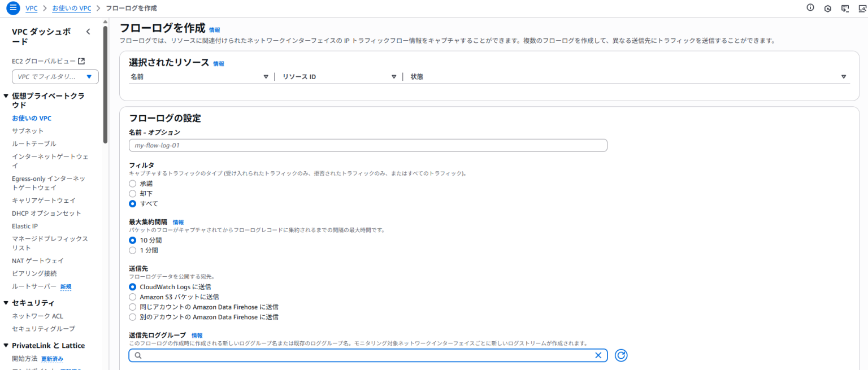Refresh the 送信先ロググループ list
Screen dimensions: 868x370
pyautogui.click(x=620, y=355)
